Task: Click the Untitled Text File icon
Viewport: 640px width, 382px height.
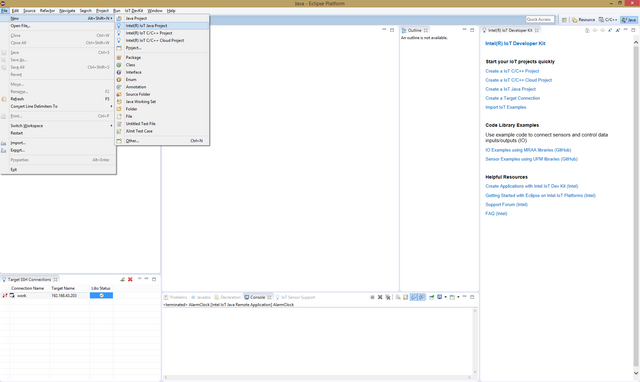Action: (119, 124)
